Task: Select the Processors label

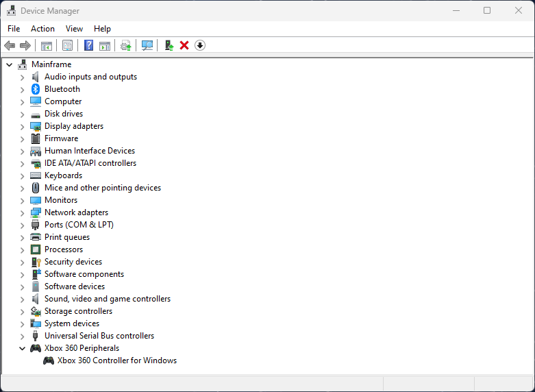Action: [x=64, y=249]
